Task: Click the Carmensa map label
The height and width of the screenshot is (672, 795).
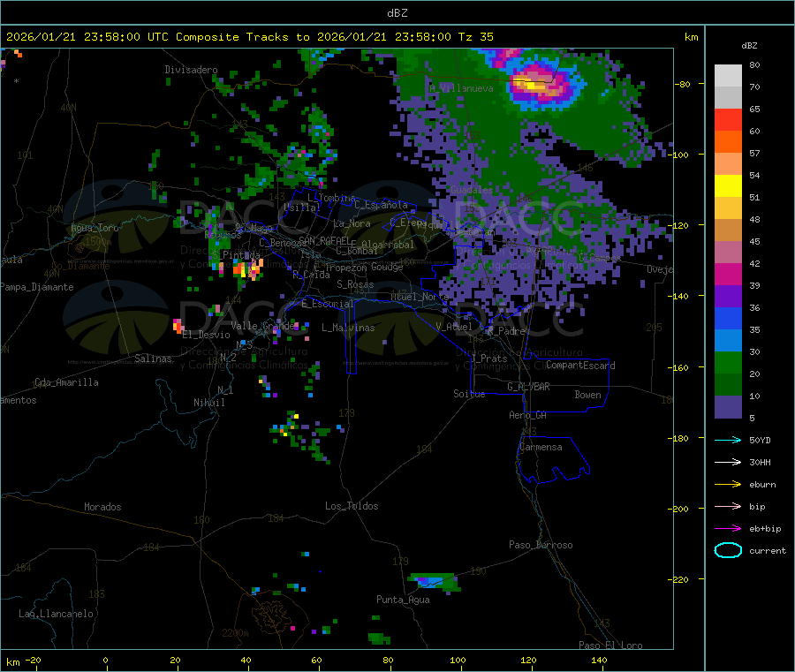Action: (x=541, y=447)
